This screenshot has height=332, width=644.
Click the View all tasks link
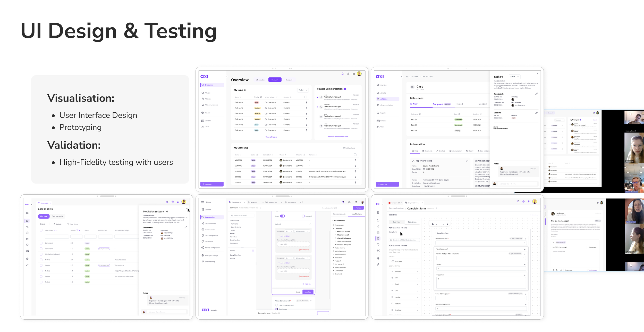point(271,137)
